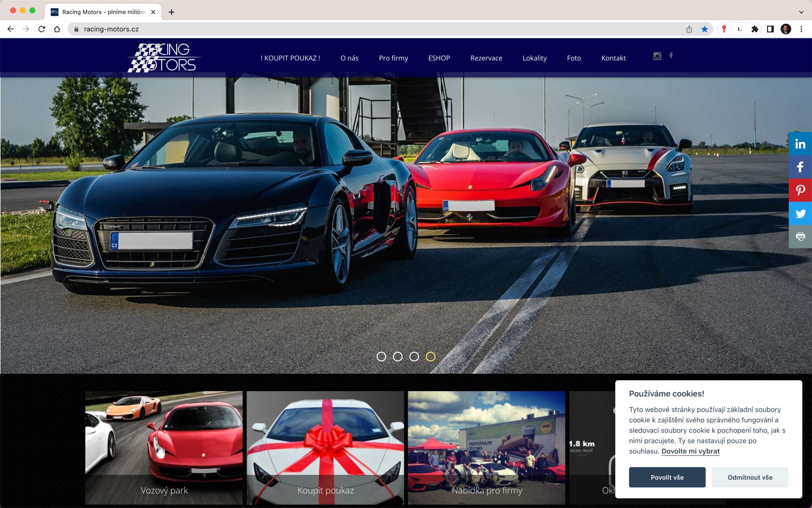Expand the tab search chevron
This screenshot has width=812, height=508.
801,12
